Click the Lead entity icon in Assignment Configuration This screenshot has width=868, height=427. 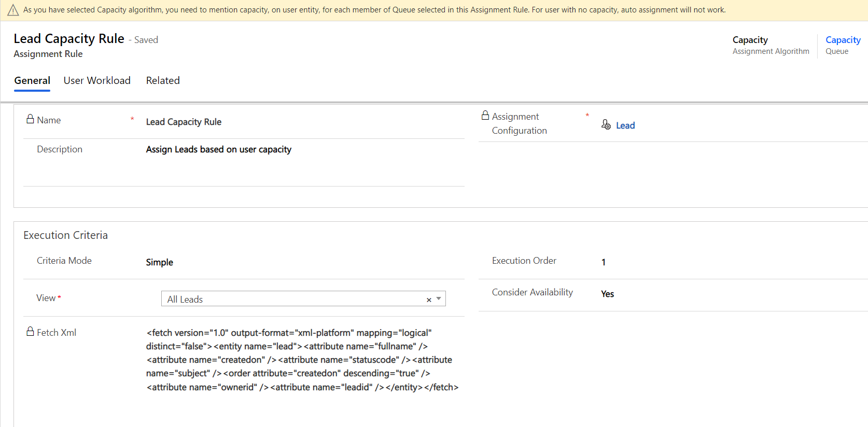pos(606,125)
